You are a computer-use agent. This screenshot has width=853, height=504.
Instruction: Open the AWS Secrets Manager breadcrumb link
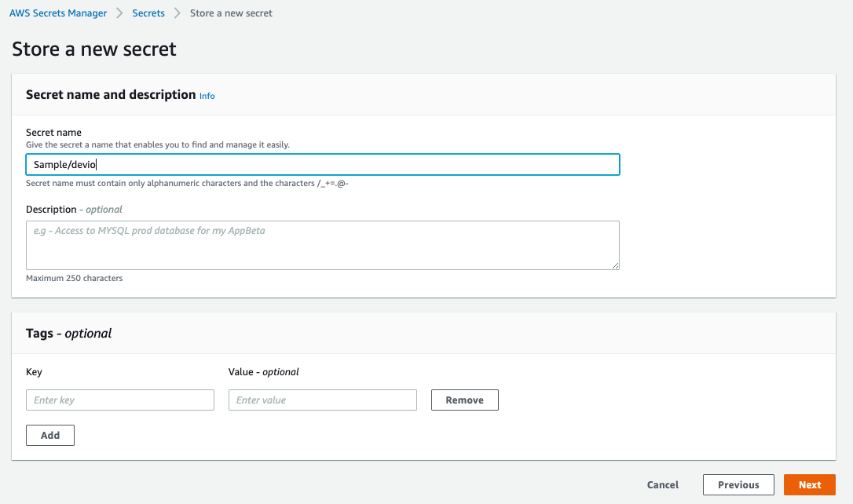pos(57,13)
